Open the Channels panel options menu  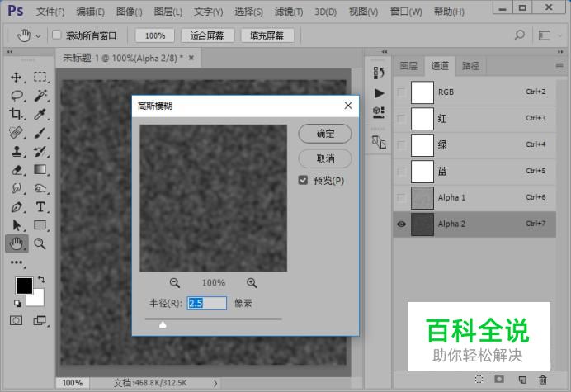559,66
